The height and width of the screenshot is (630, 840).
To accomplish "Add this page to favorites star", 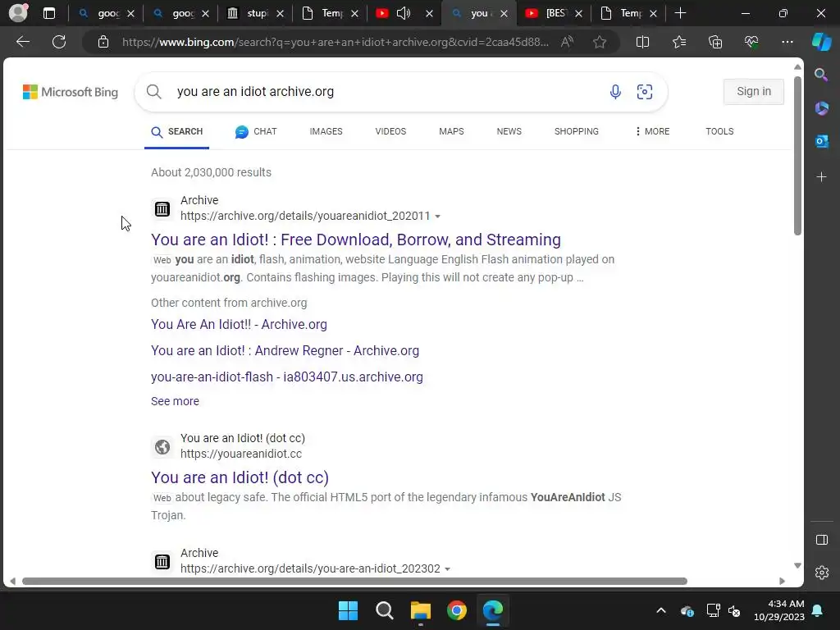I will [600, 42].
